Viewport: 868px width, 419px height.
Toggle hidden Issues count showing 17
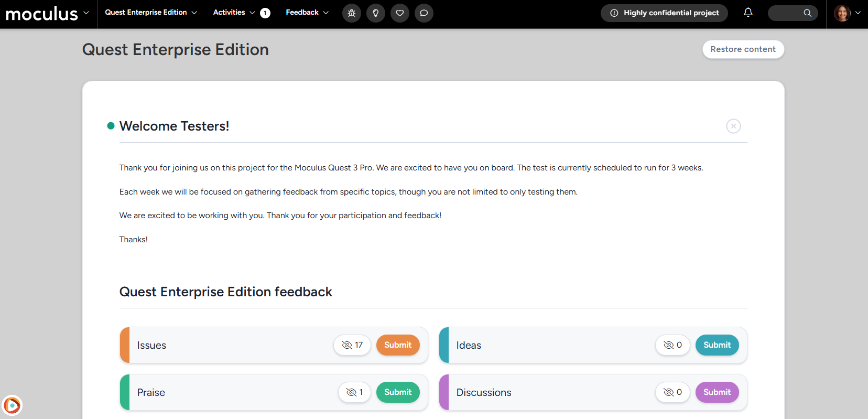point(352,345)
